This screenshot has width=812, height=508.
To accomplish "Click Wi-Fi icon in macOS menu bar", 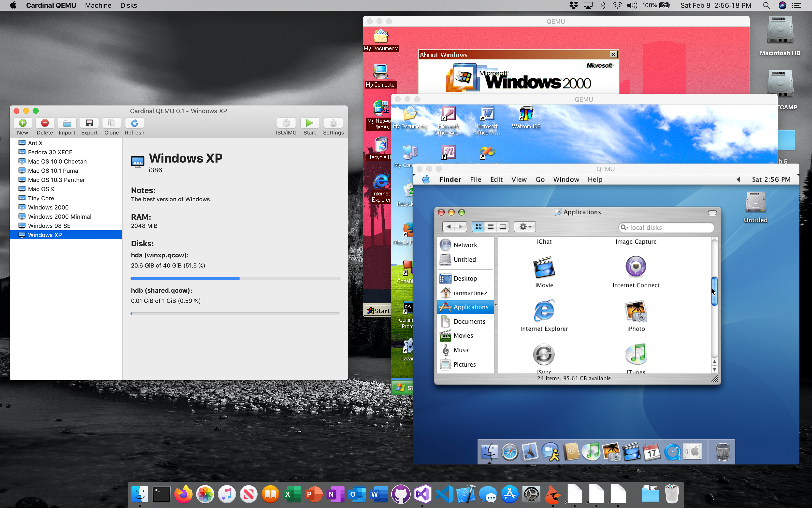I will pyautogui.click(x=617, y=5).
